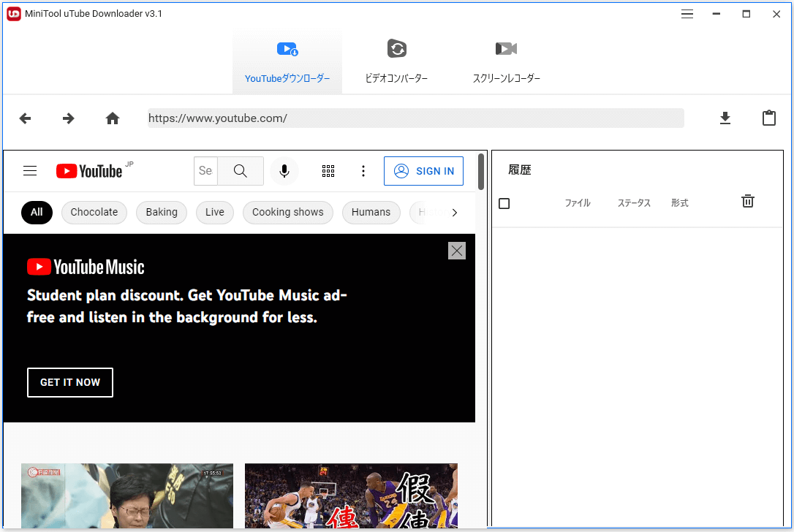Select the Chocolate filter chip
Screen dimensions: 794x532
[94, 212]
